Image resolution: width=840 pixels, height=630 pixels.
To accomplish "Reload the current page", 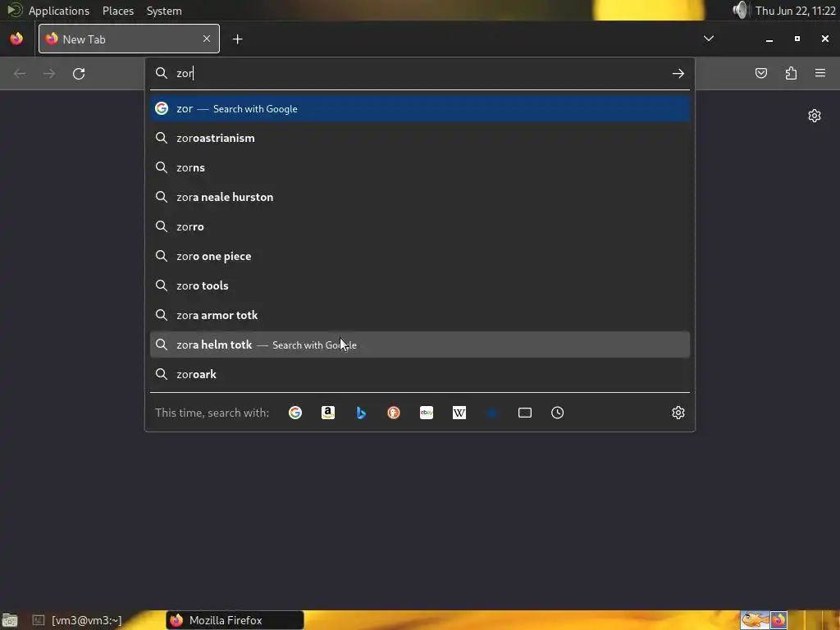I will pos(79,73).
